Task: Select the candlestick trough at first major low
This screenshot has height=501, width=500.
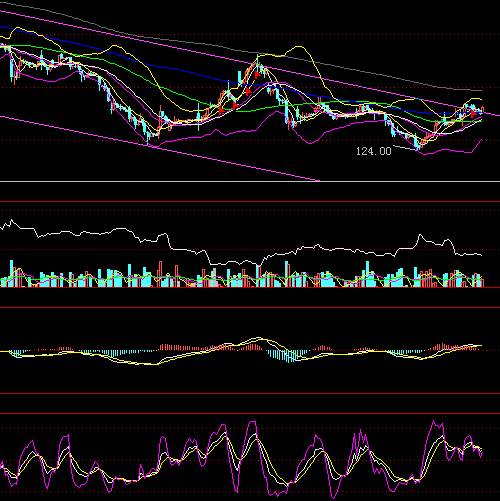Action: tap(148, 137)
